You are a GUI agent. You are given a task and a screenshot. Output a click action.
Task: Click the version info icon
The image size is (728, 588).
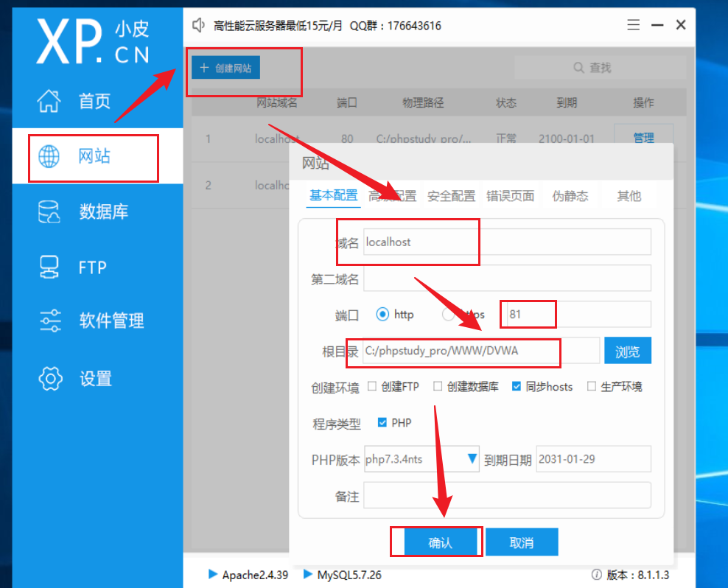point(597,575)
